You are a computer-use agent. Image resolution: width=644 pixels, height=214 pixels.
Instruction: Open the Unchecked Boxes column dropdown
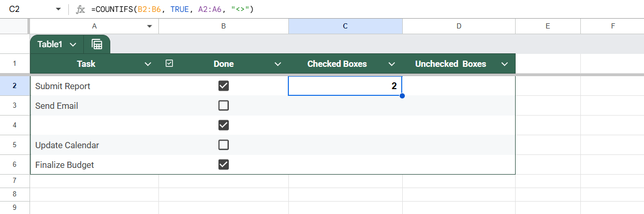pyautogui.click(x=504, y=64)
